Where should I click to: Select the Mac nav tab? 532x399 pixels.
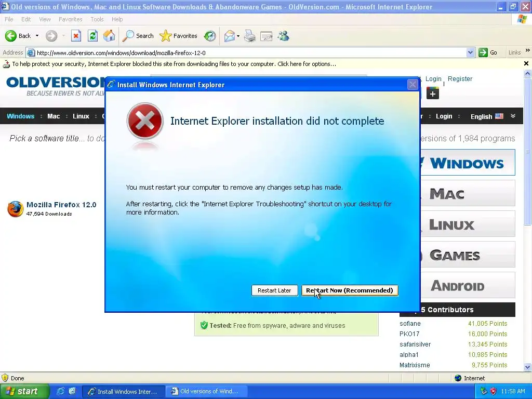54,116
